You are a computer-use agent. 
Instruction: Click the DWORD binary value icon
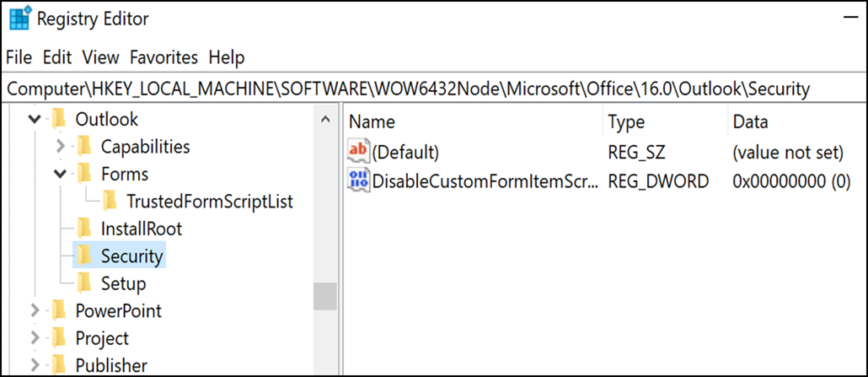[x=358, y=180]
